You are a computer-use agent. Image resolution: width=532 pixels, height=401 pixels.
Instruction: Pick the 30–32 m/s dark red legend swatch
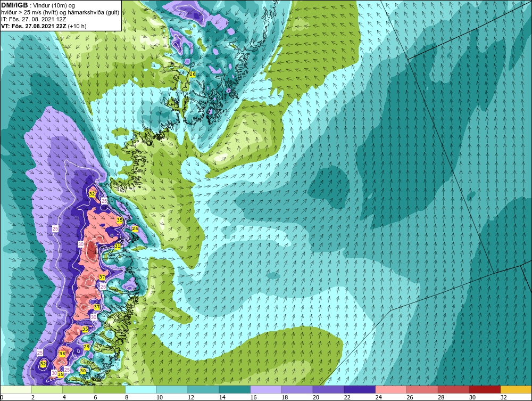(x=485, y=389)
